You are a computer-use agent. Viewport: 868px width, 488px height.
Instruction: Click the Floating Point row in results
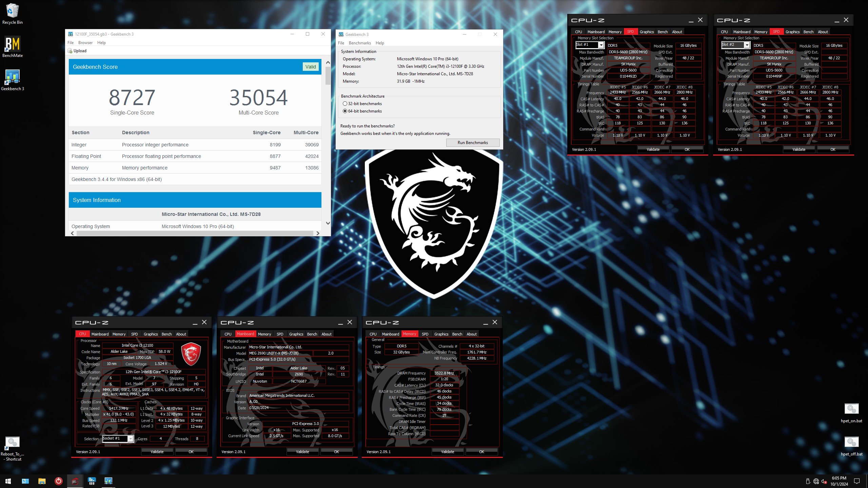click(195, 156)
